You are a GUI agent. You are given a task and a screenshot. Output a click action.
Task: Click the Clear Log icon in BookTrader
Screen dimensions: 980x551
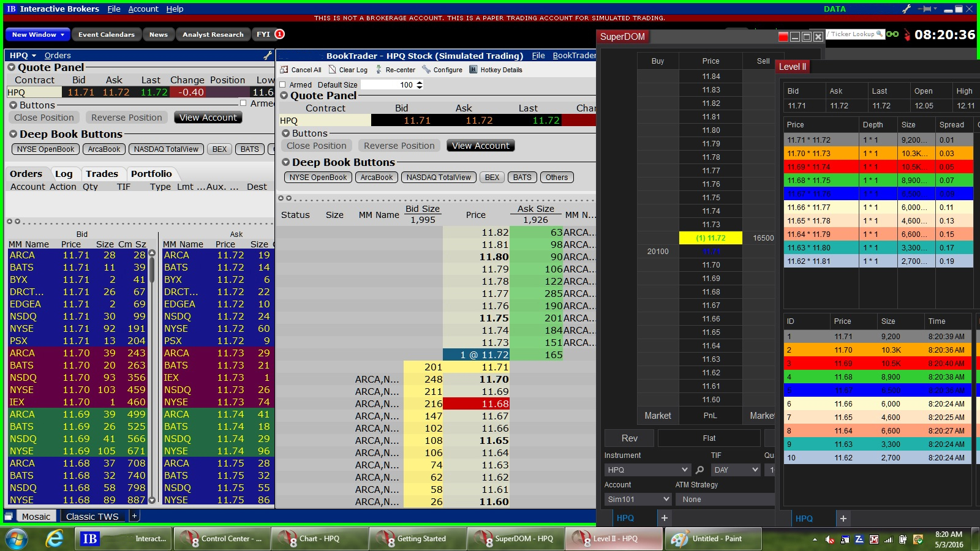[x=333, y=70]
